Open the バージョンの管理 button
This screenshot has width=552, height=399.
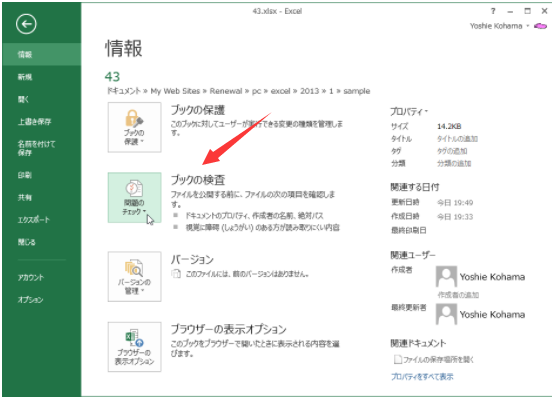[x=134, y=276]
